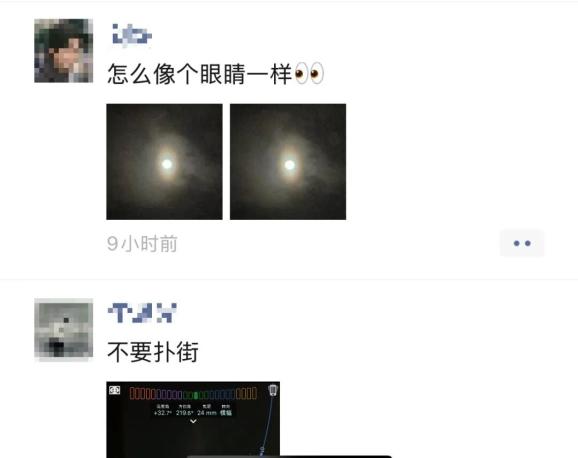Open the two-dot like and comment menu

coord(522,243)
